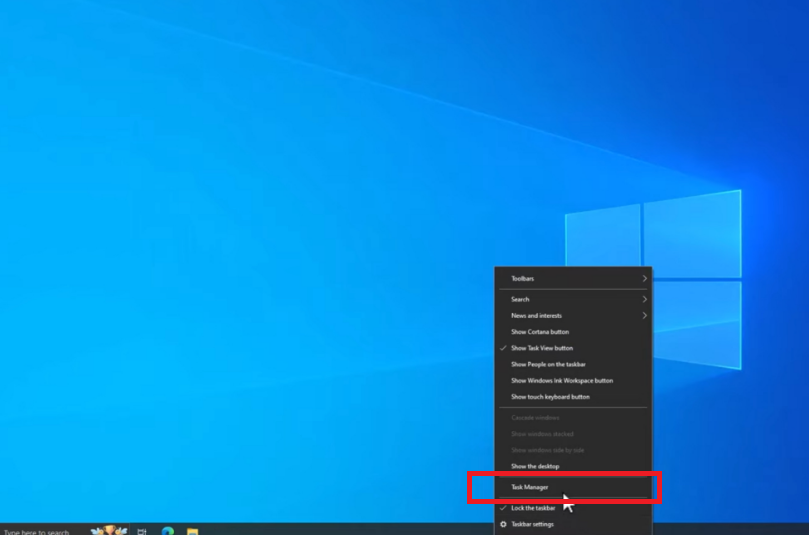This screenshot has width=809, height=535.
Task: Click the Task View taskbar icon
Action: point(142,531)
